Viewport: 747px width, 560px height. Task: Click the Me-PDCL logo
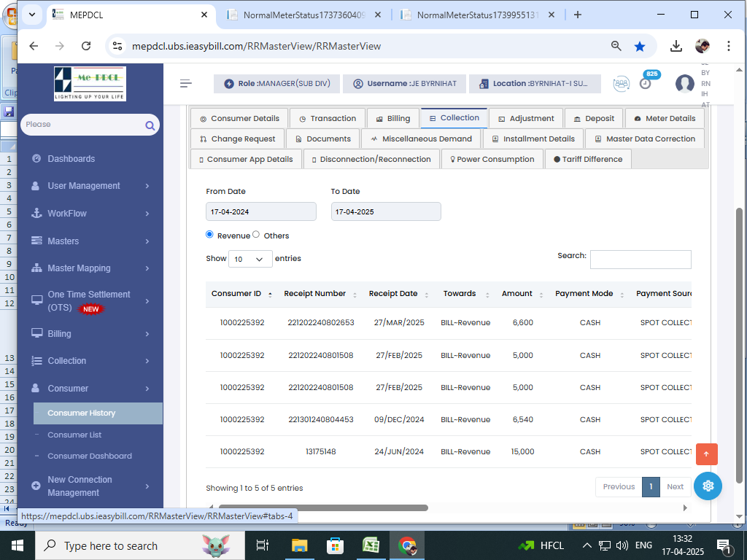[x=90, y=83]
